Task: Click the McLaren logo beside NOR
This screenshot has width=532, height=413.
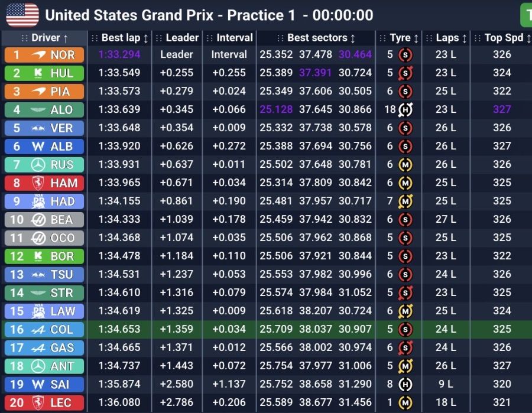Action: point(39,55)
